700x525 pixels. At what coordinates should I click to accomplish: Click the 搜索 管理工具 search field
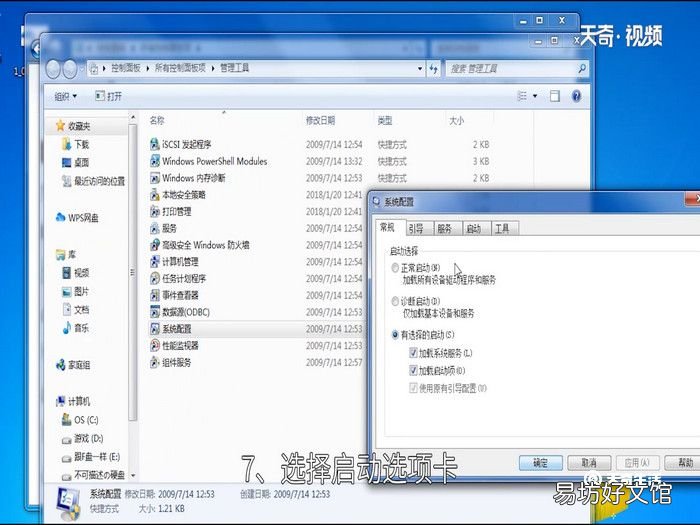[x=517, y=68]
